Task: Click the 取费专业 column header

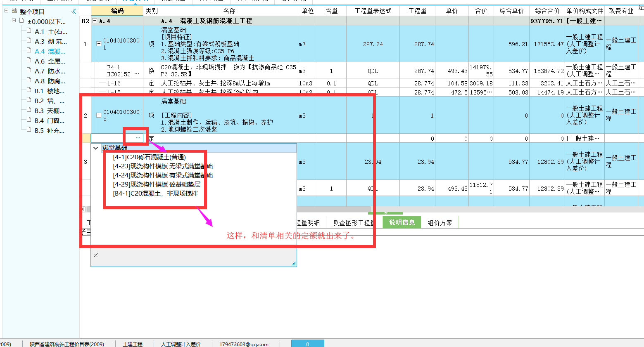Action: tap(621, 11)
